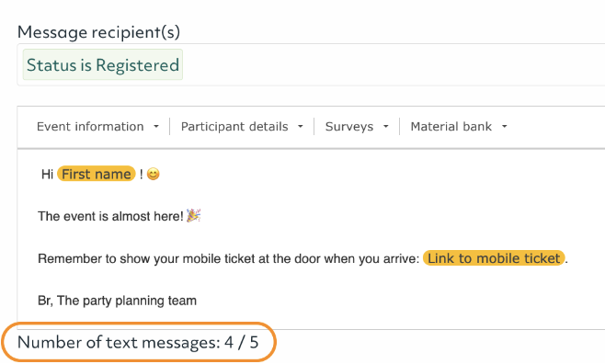Click the Number of text messages counter
The height and width of the screenshot is (364, 605).
click(x=138, y=343)
